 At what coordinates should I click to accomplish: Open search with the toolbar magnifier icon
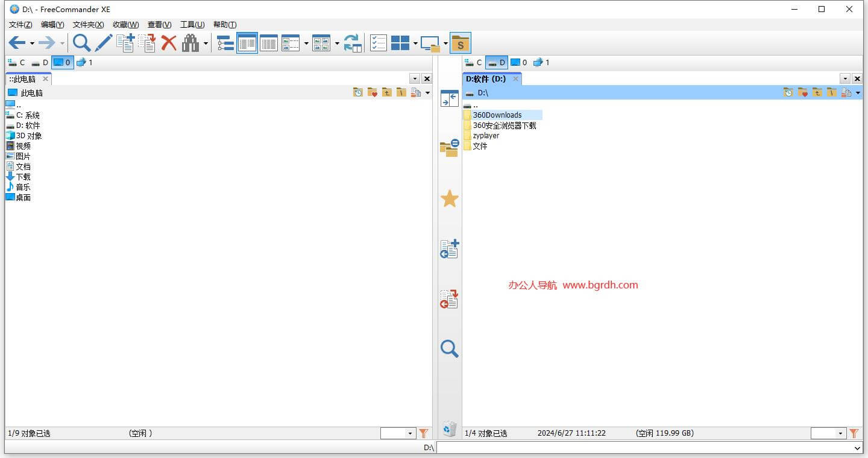82,43
